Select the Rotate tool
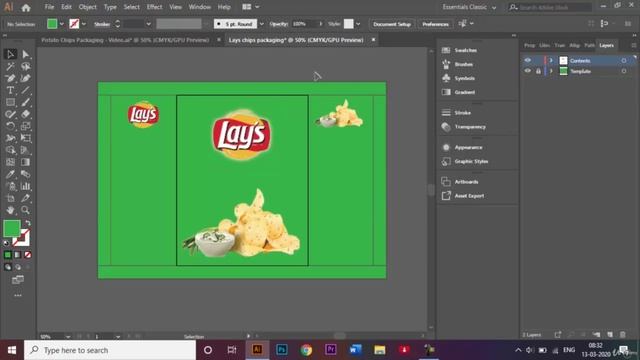Viewport: 640px width, 360px height. click(x=11, y=126)
